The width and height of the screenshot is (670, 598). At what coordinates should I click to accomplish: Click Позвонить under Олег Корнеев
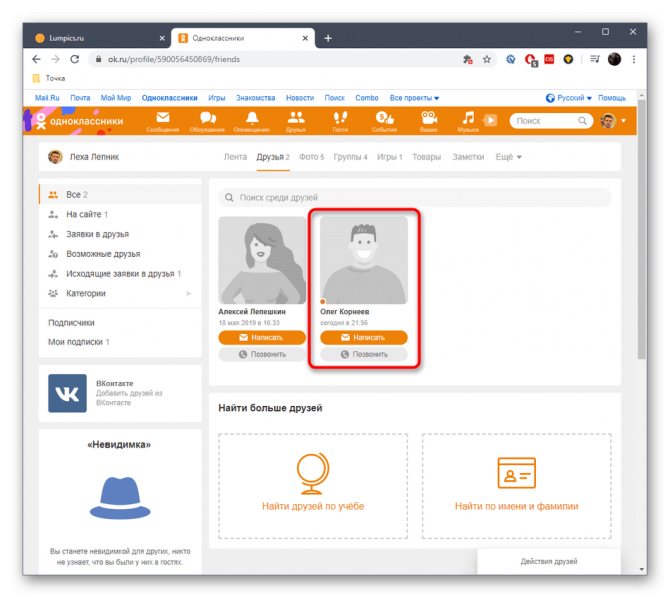(364, 354)
